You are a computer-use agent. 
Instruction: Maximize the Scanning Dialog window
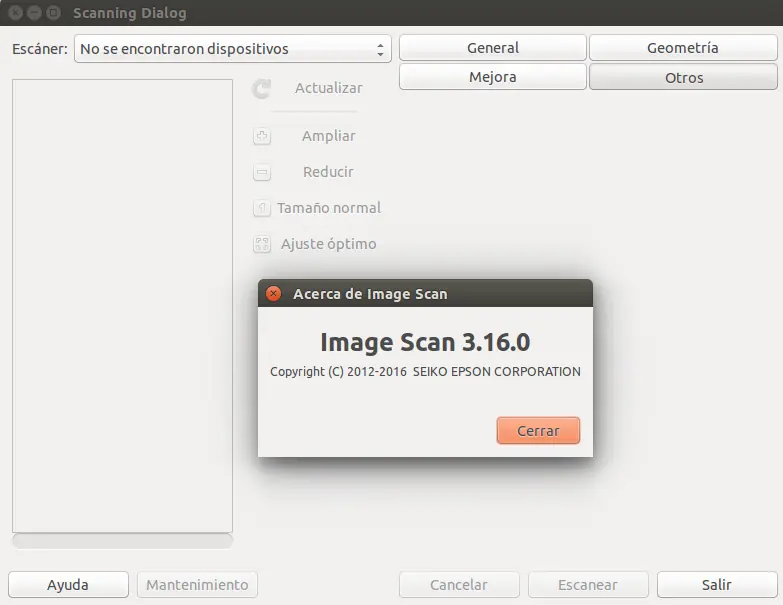pos(53,12)
